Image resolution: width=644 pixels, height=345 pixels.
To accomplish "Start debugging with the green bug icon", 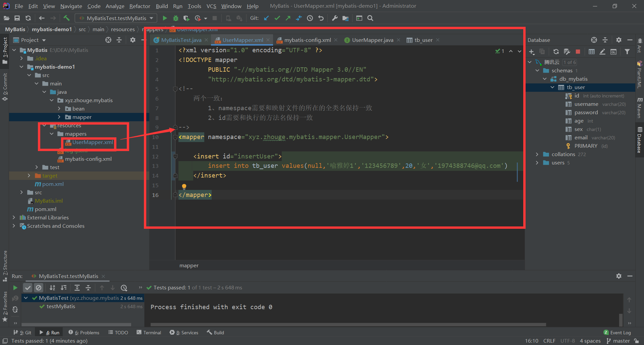I will click(x=175, y=18).
